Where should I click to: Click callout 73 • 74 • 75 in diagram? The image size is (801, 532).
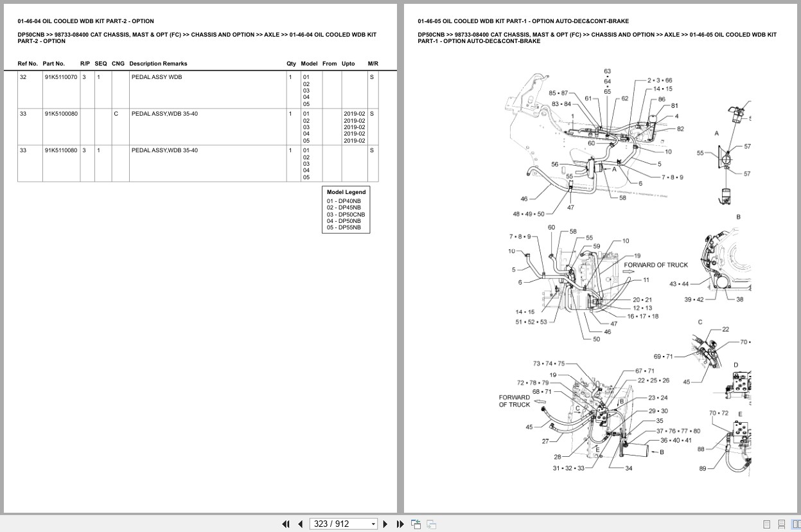pos(549,364)
